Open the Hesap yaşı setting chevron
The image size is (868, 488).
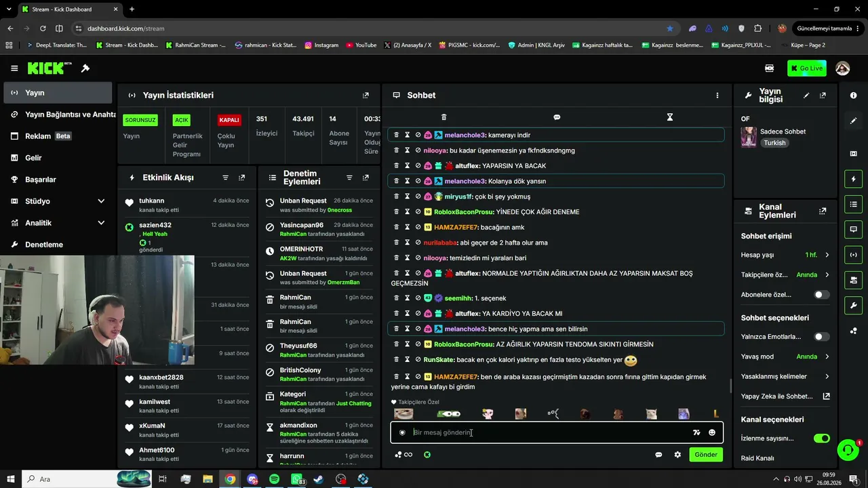[827, 255]
